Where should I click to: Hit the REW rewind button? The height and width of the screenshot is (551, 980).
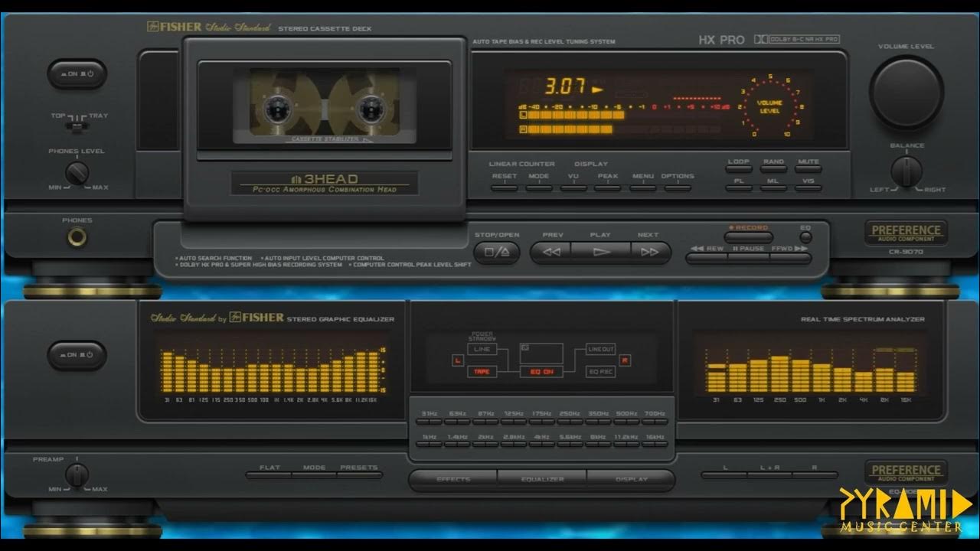707,258
